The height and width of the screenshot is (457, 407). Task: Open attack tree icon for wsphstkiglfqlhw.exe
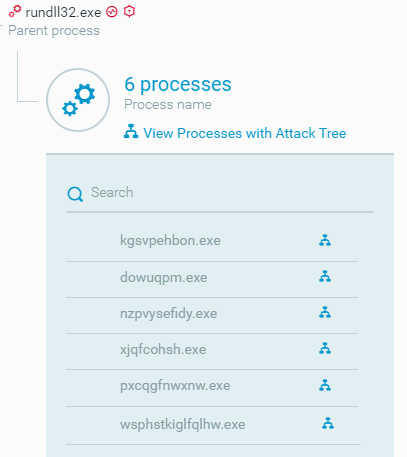328,423
